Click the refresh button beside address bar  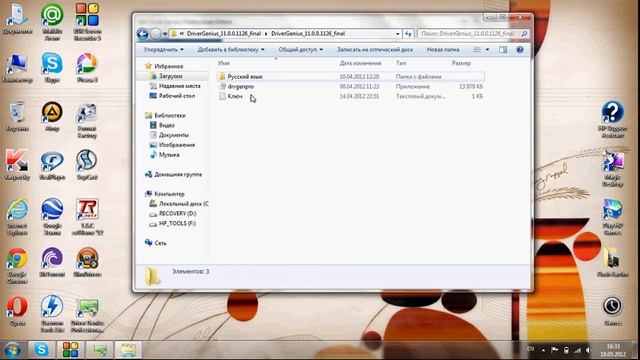[408, 34]
